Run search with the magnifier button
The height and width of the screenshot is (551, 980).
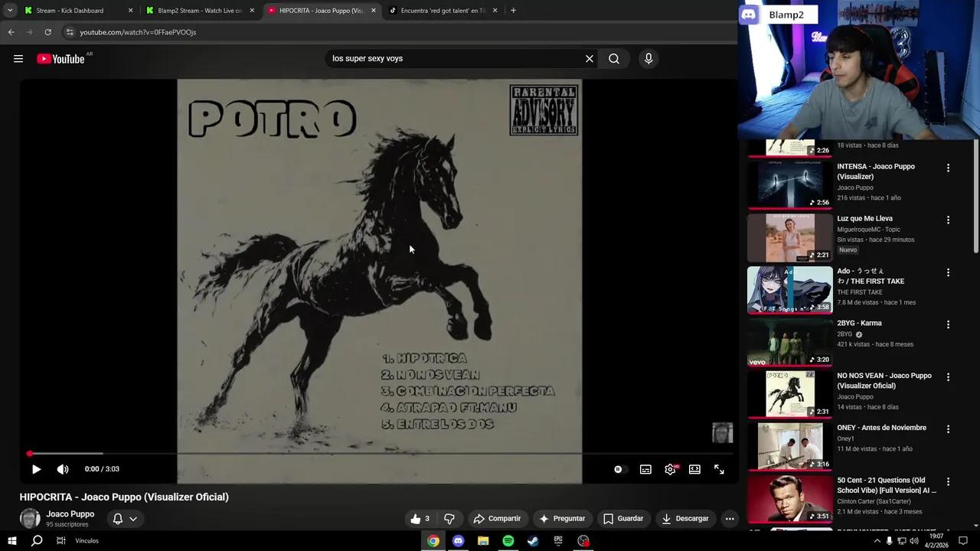tap(614, 59)
